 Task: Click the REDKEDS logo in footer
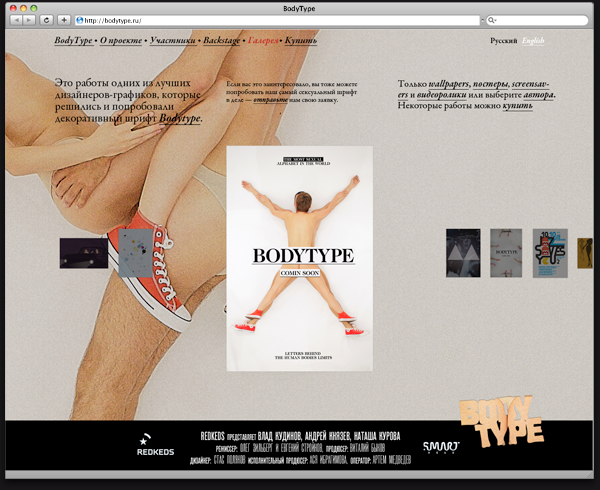tap(155, 444)
